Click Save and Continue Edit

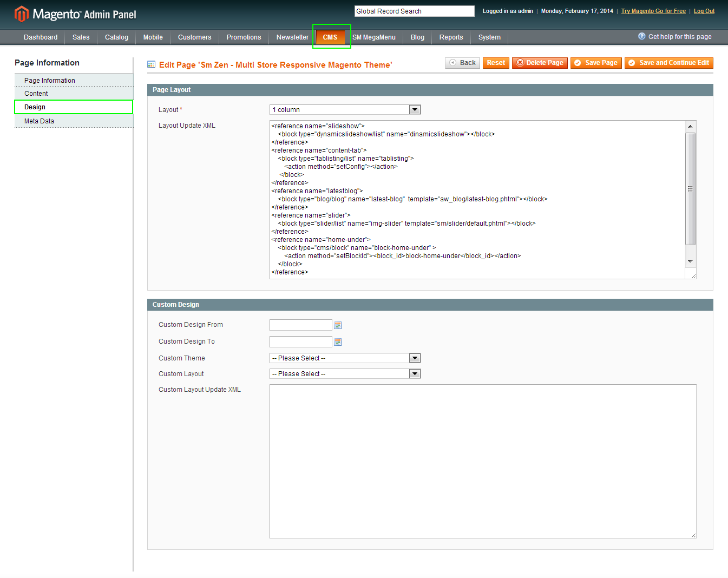pyautogui.click(x=669, y=63)
